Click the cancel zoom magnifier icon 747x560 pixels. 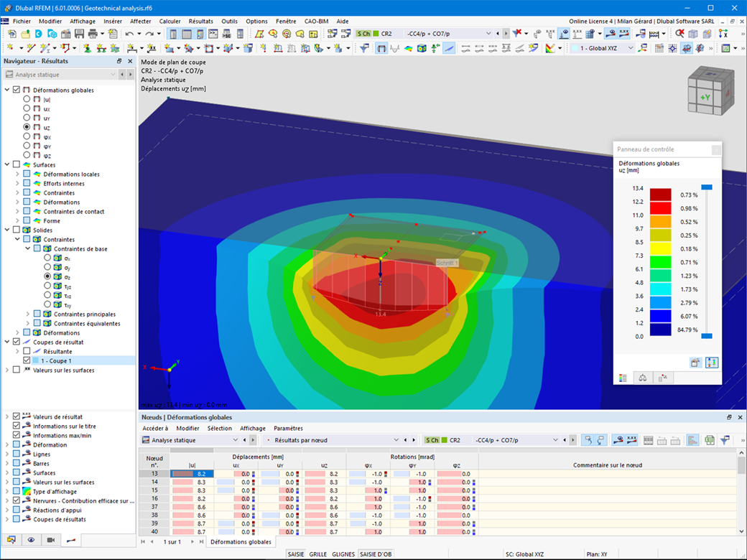[679, 34]
